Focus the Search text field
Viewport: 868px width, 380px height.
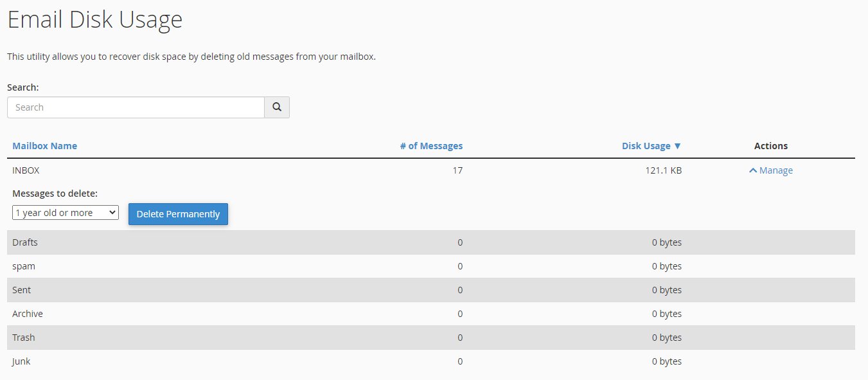[x=136, y=107]
